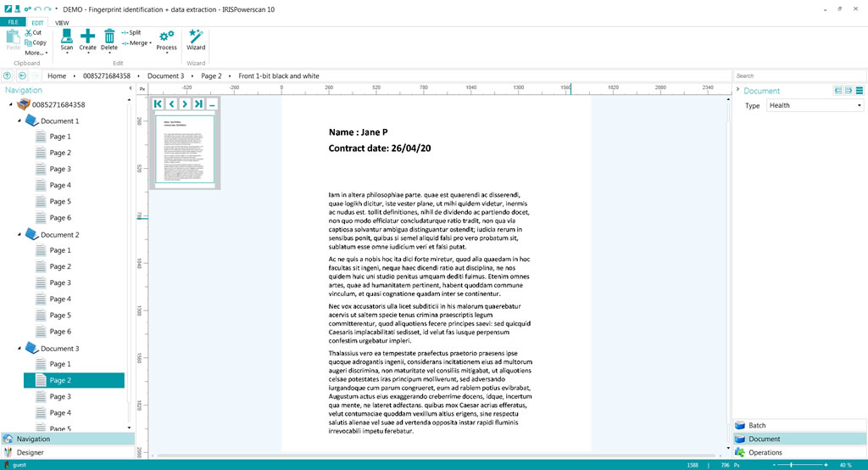Screen dimensions: 868x470
Task: Select Page 3 under Document 3
Action: [x=60, y=396]
